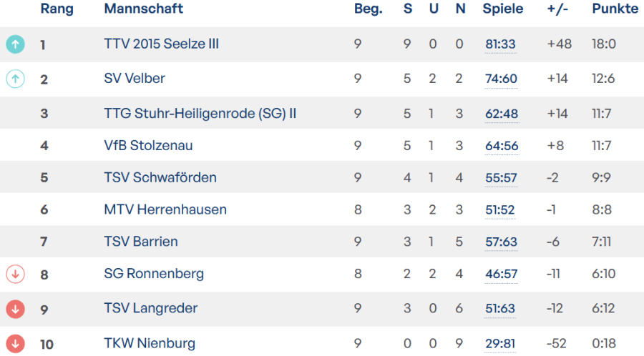Screen dimensions: 644x356
Task: Click TSV Langreder team link
Action: (150, 309)
